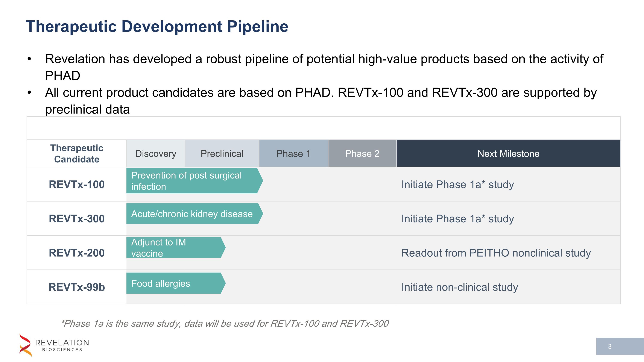This screenshot has height=362, width=644.
Task: Select the Discovery phase column header
Action: point(155,153)
